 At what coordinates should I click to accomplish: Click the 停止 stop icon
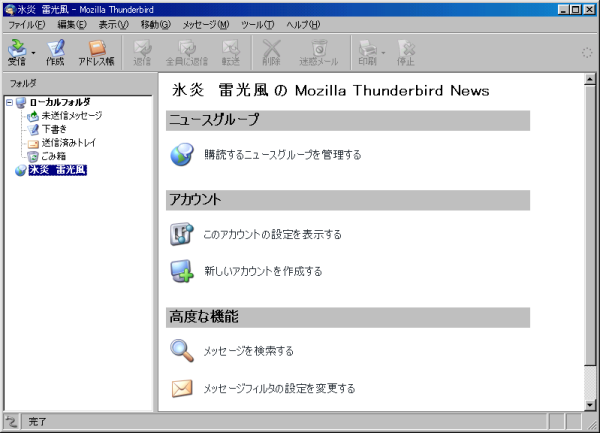[406, 52]
